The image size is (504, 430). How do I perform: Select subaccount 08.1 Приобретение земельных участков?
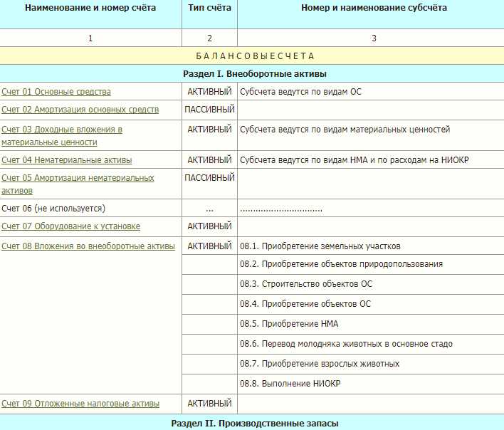click(320, 246)
